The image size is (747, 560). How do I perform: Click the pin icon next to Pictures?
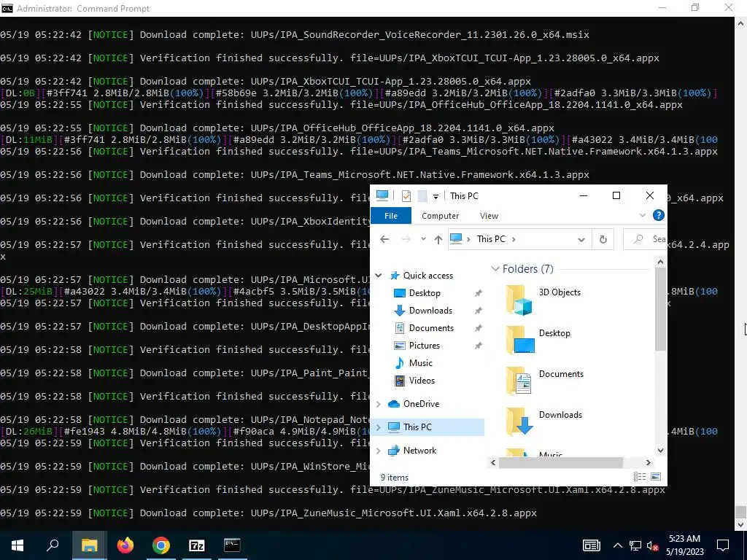tap(479, 346)
